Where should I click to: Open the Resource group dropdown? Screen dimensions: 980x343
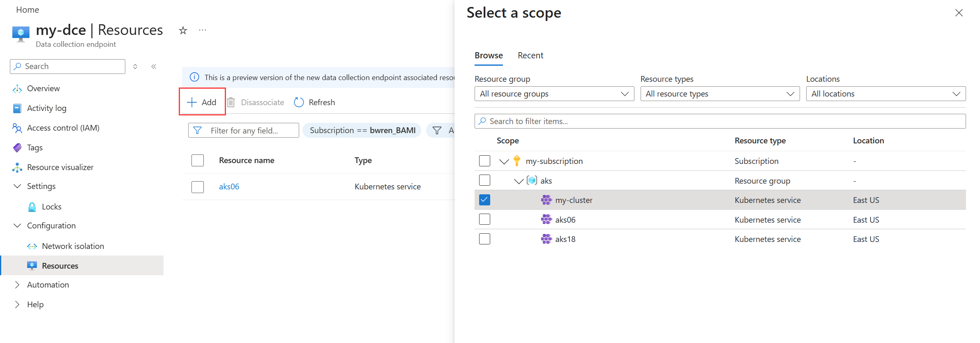coord(554,94)
